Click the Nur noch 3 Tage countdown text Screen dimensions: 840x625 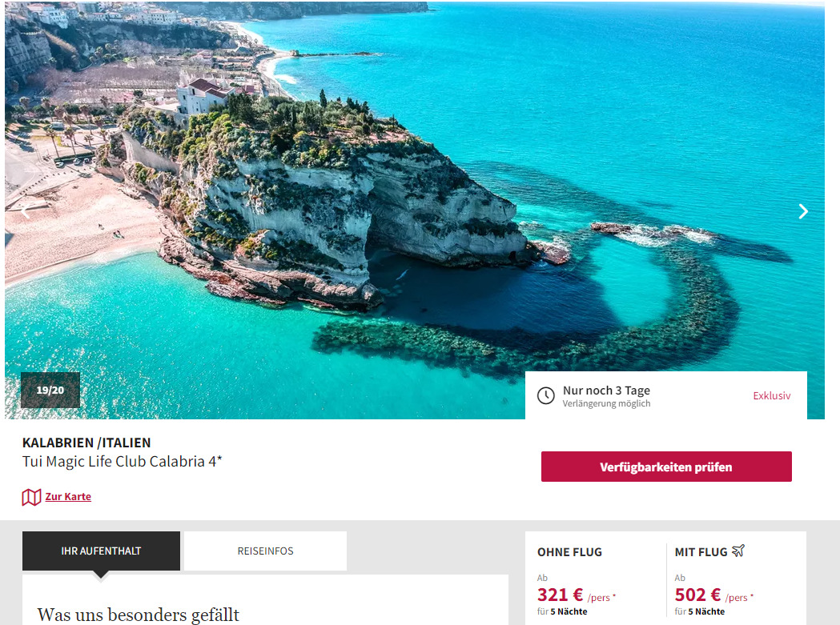606,391
